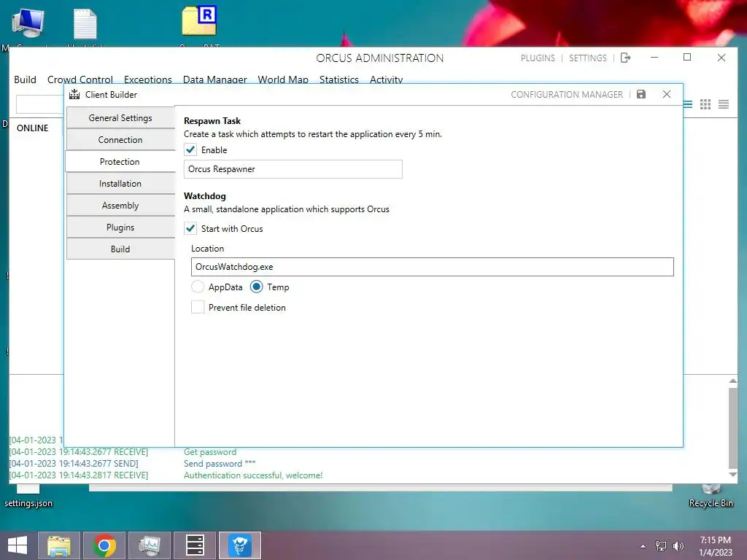The height and width of the screenshot is (560, 747).
Task: Open the Installation tab
Action: pos(120,183)
